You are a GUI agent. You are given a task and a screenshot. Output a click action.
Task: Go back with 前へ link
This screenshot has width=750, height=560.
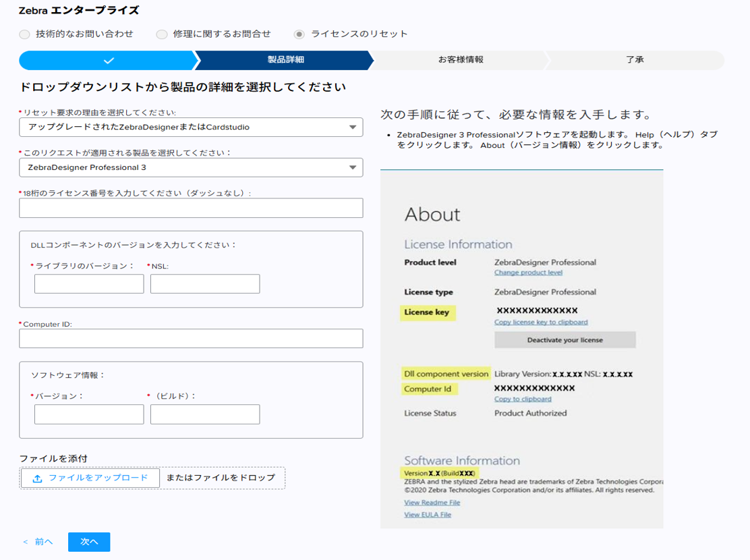(x=38, y=542)
